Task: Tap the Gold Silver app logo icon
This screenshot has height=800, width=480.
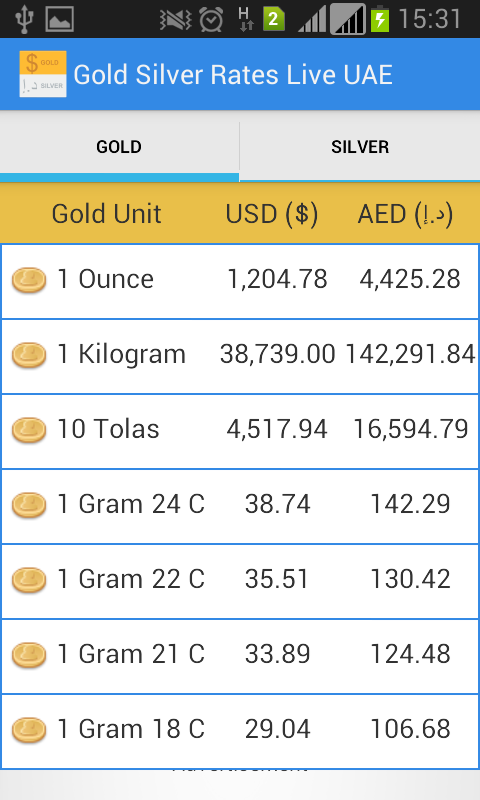Action: tap(43, 74)
